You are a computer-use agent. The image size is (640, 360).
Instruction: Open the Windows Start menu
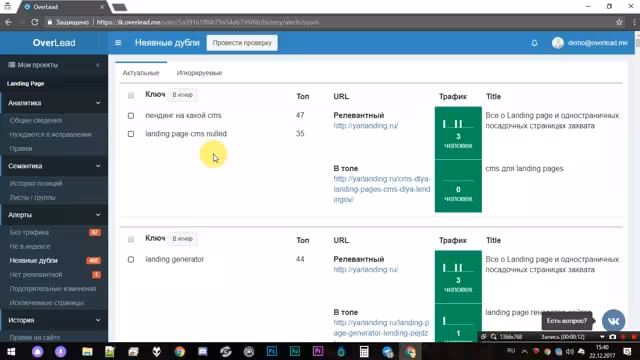pos(11,351)
